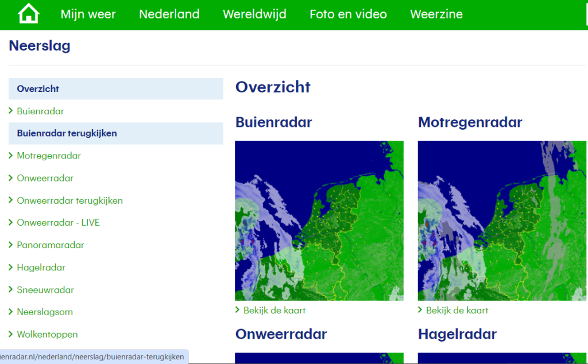Open the Foto en video menu

[x=348, y=14]
